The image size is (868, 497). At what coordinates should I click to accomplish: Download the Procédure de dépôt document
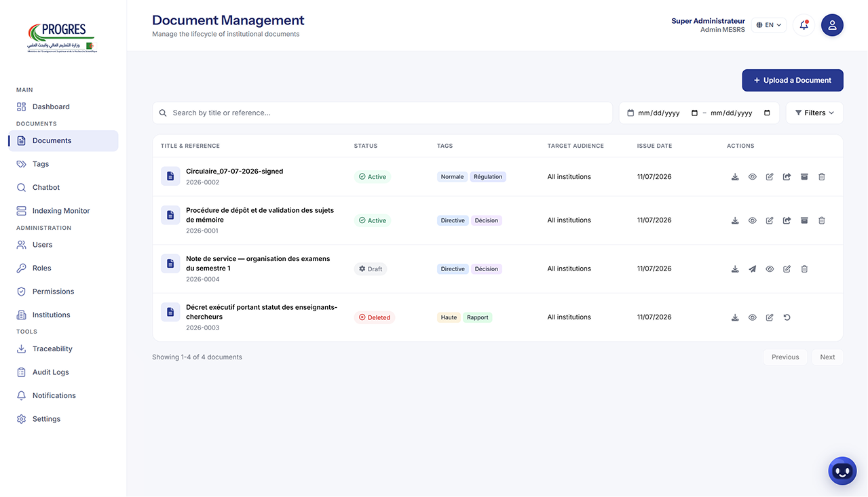(x=735, y=220)
